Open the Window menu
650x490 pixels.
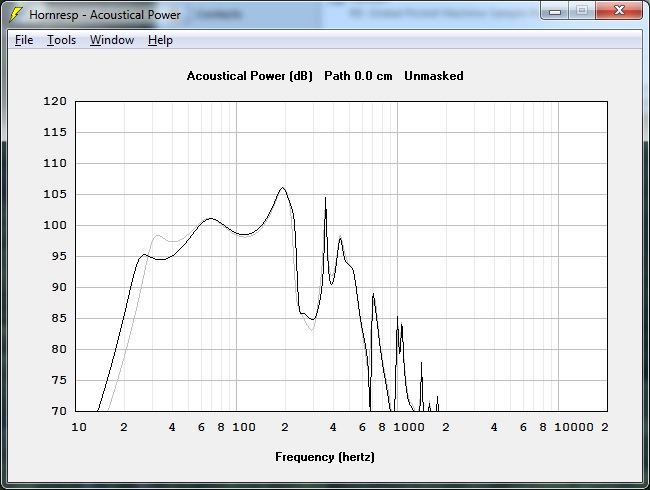[x=112, y=40]
